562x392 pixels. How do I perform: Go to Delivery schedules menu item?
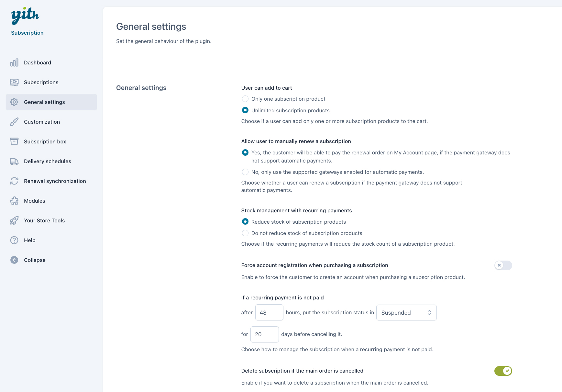pos(47,162)
